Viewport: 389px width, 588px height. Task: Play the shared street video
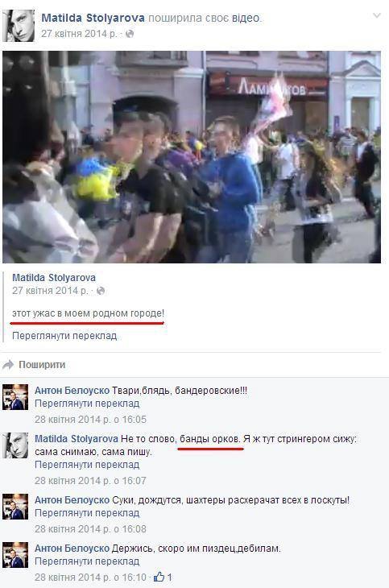[192, 157]
